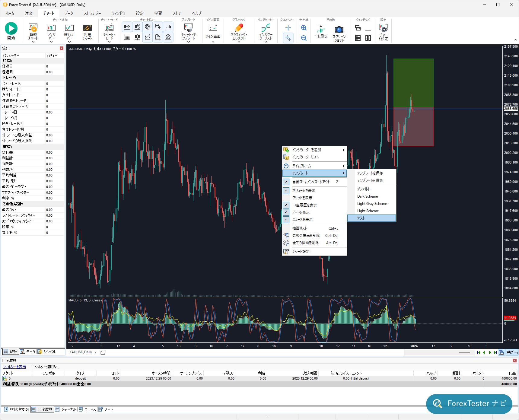
Task: Jump to chart start with the first-bar arrow
Action: [x=479, y=352]
